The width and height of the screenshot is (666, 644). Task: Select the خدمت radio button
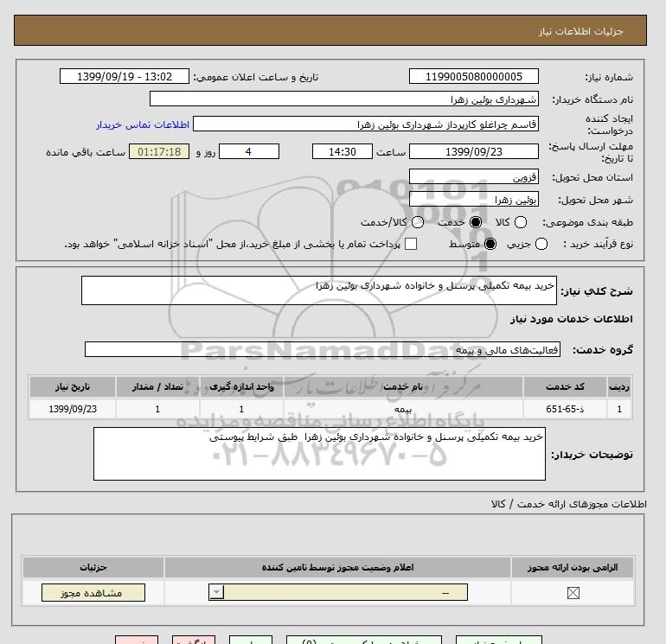(x=476, y=222)
